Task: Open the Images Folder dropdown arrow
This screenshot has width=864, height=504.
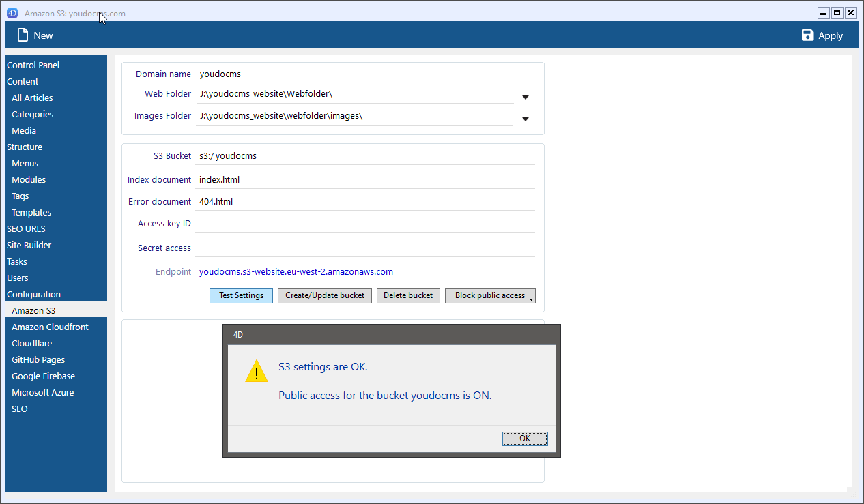Action: [x=525, y=119]
